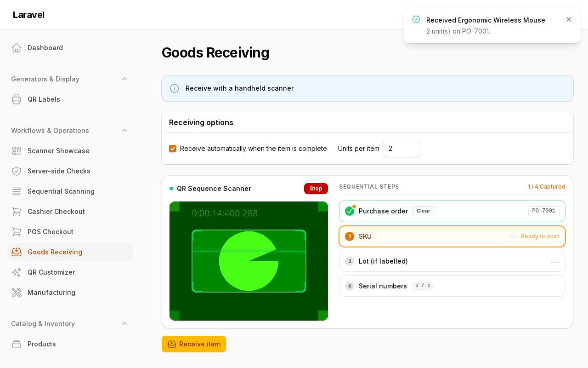
Task: Collapse the Catalog & Inventory section
Action: click(x=124, y=324)
